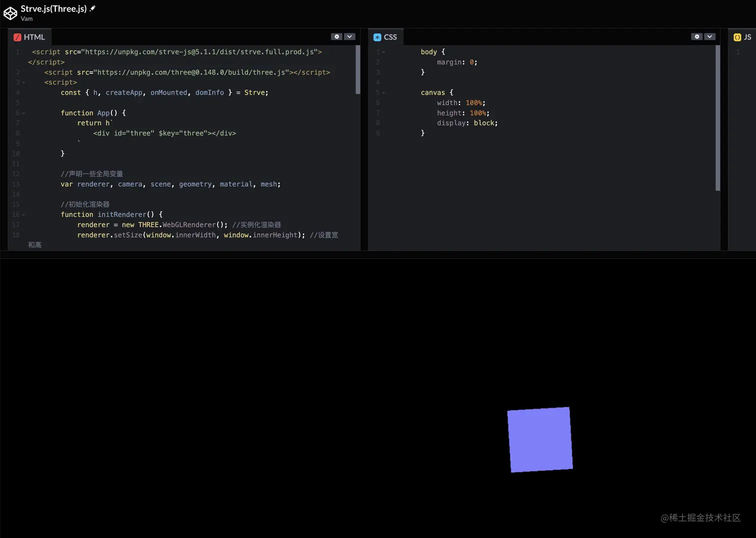Select the HTML editor tab
Image resolution: width=756 pixels, height=538 pixels.
[x=29, y=37]
